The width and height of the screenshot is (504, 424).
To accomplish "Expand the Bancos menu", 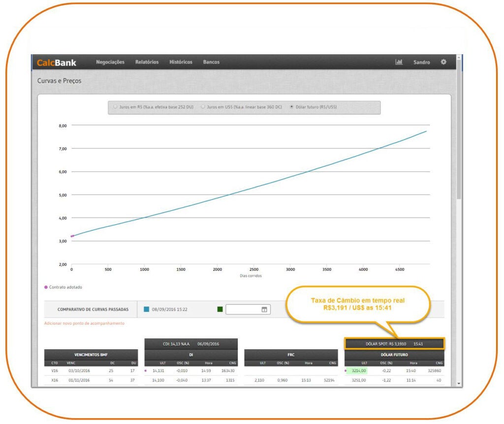I will point(211,62).
